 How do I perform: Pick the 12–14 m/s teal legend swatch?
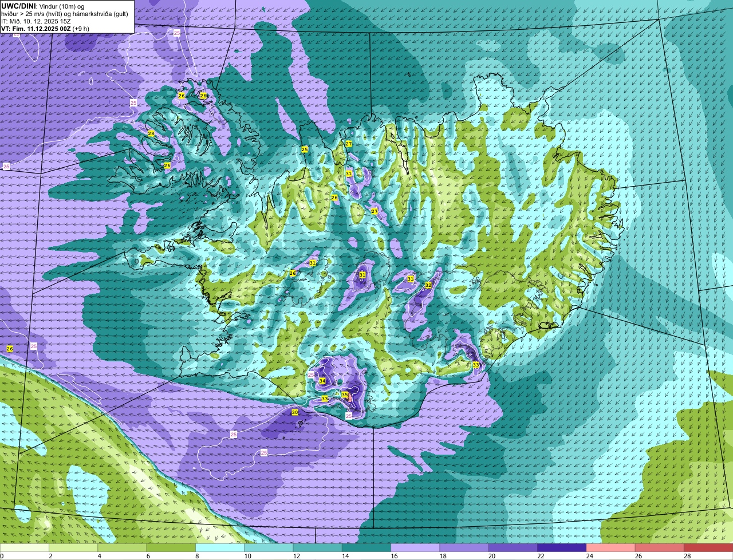click(318, 547)
